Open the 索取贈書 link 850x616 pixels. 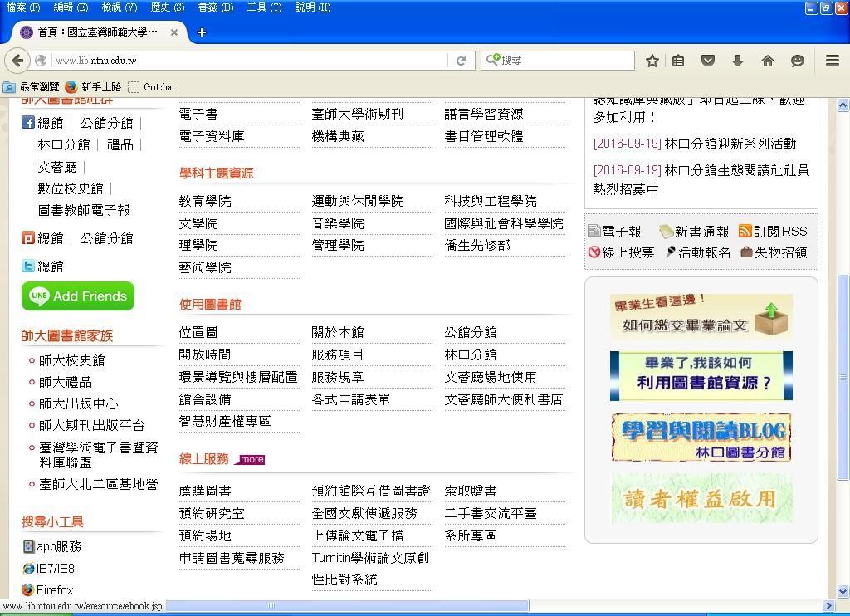click(471, 491)
